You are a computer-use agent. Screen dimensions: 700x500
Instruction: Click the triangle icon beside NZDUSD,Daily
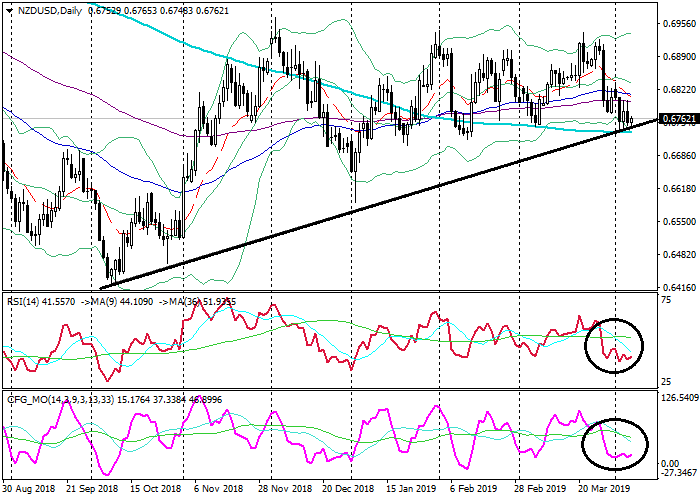9,10
